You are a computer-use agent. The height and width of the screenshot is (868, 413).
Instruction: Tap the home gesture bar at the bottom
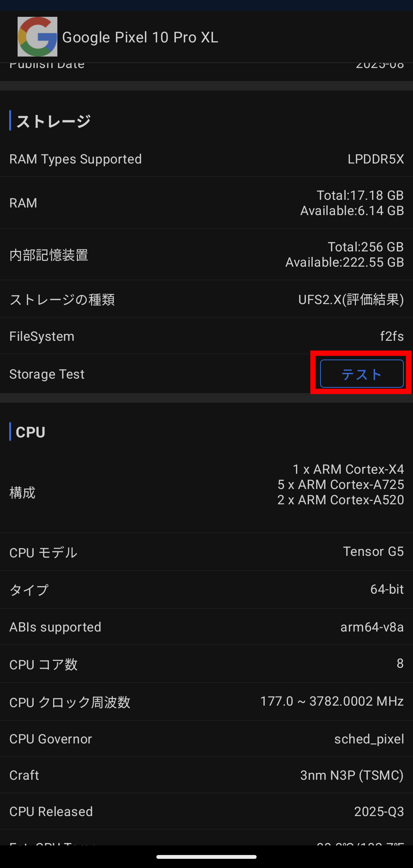coord(206,857)
